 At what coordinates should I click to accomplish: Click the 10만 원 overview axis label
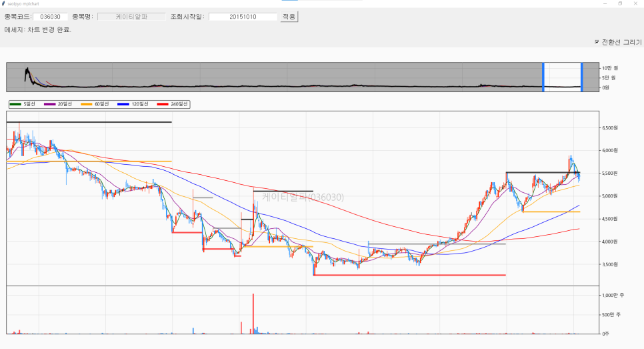[610, 68]
